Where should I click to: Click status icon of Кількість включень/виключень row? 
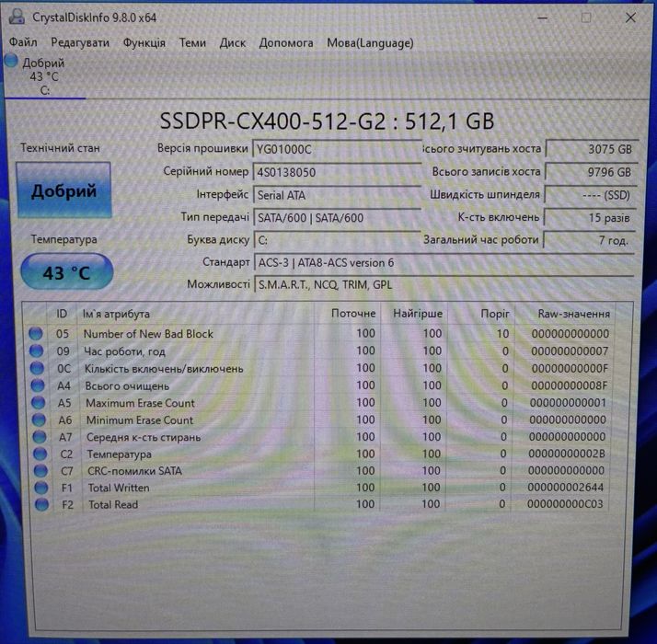[37, 368]
